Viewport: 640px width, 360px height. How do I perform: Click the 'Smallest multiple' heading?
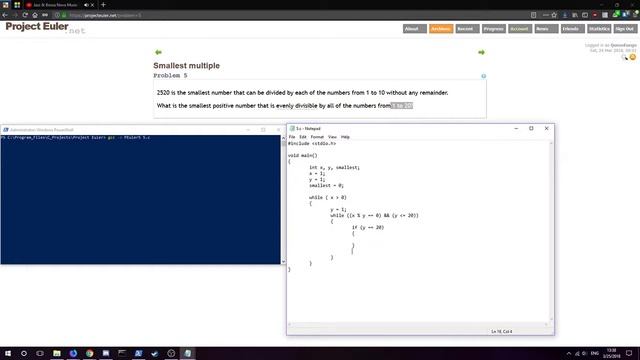(187, 66)
